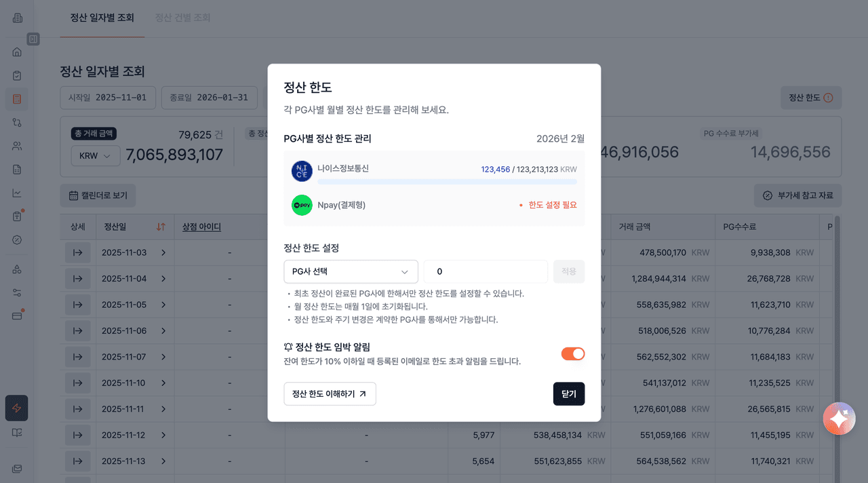This screenshot has height=483, width=868.
Task: Select the 정산 일자별 조회 tab
Action: tap(102, 18)
